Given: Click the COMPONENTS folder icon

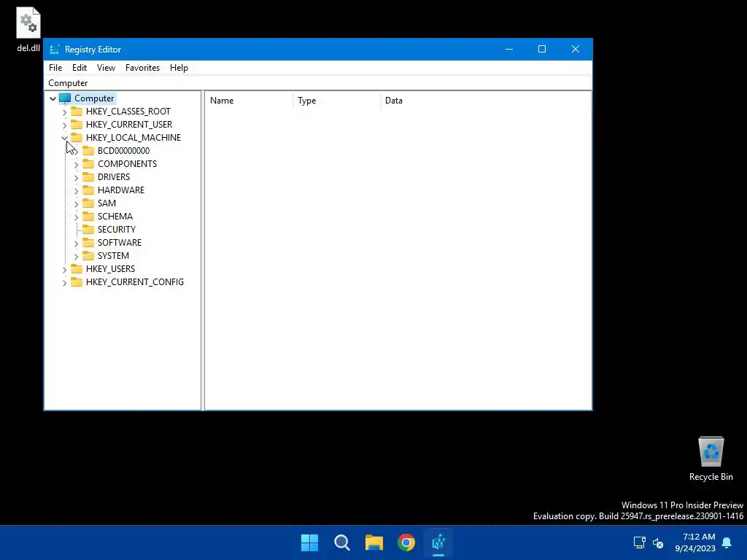Looking at the screenshot, I should click(x=88, y=164).
